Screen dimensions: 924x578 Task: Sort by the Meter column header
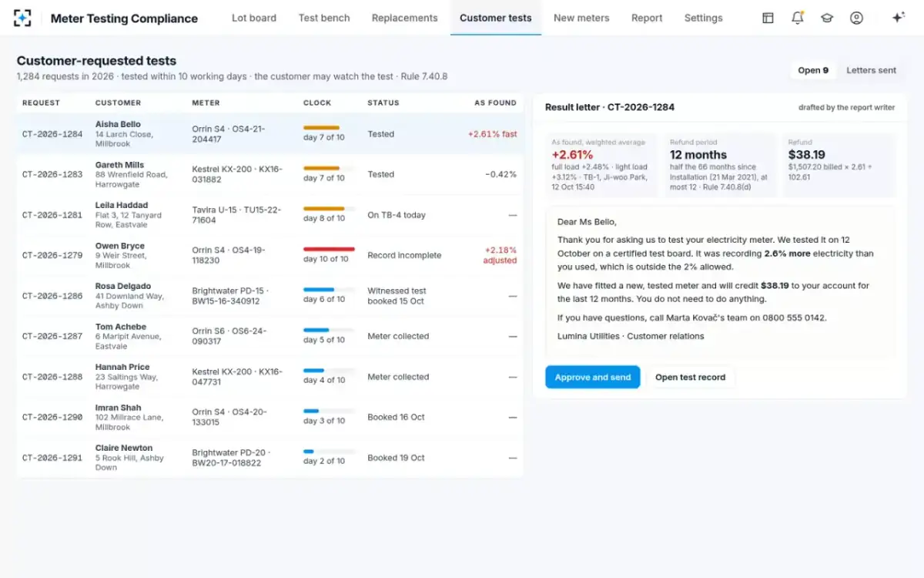pyautogui.click(x=206, y=102)
